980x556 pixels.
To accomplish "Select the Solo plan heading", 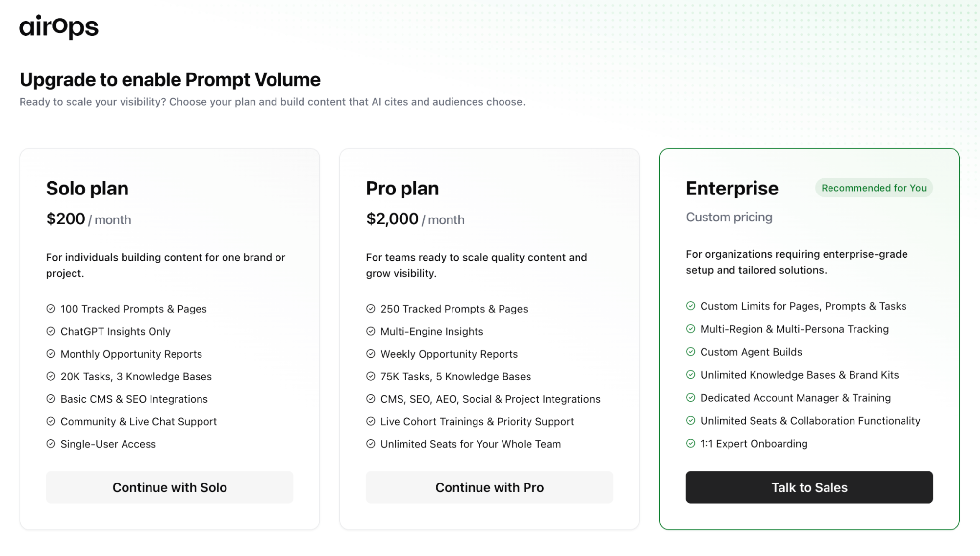I will point(87,189).
